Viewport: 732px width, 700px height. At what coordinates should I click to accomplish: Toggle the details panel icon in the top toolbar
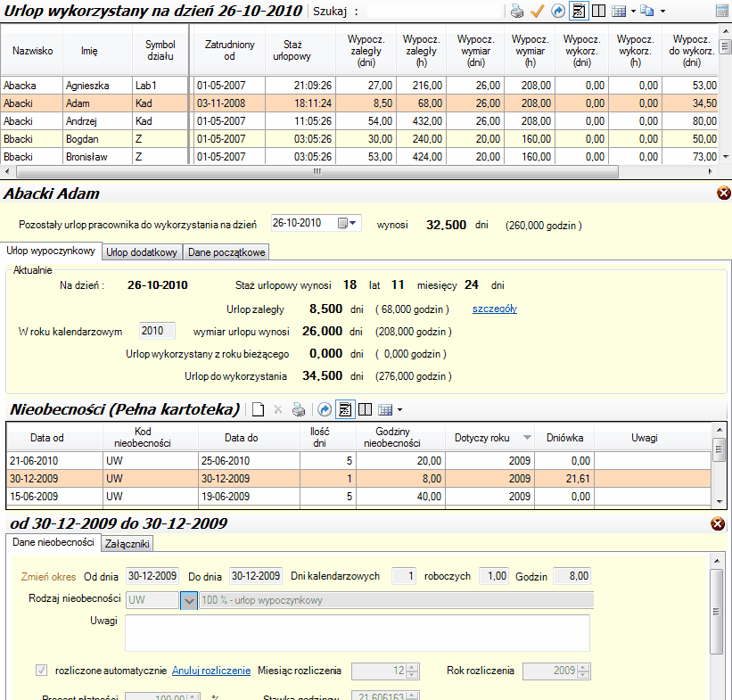pos(579,11)
